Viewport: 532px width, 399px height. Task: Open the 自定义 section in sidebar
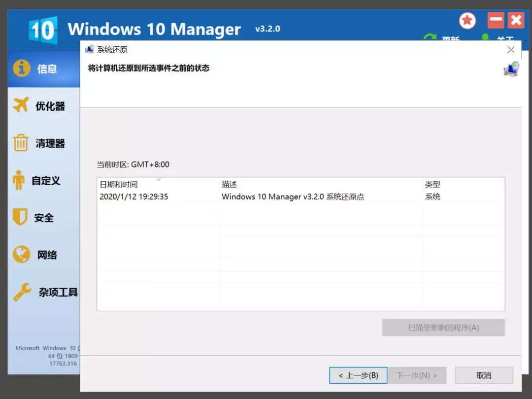click(44, 180)
